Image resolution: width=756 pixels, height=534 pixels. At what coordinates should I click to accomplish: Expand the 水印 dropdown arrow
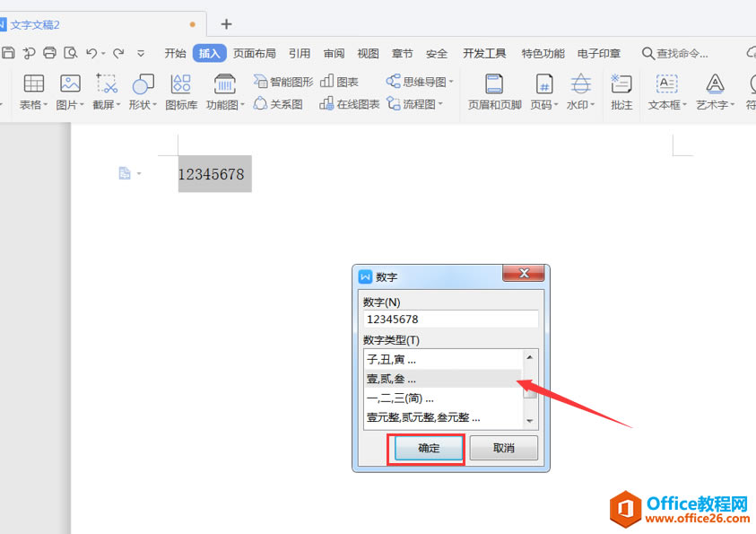click(593, 104)
